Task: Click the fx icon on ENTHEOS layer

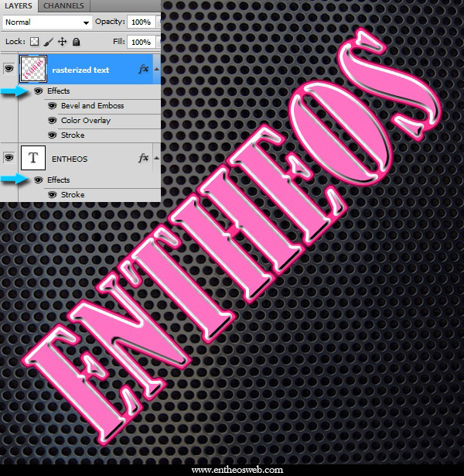Action: point(143,158)
